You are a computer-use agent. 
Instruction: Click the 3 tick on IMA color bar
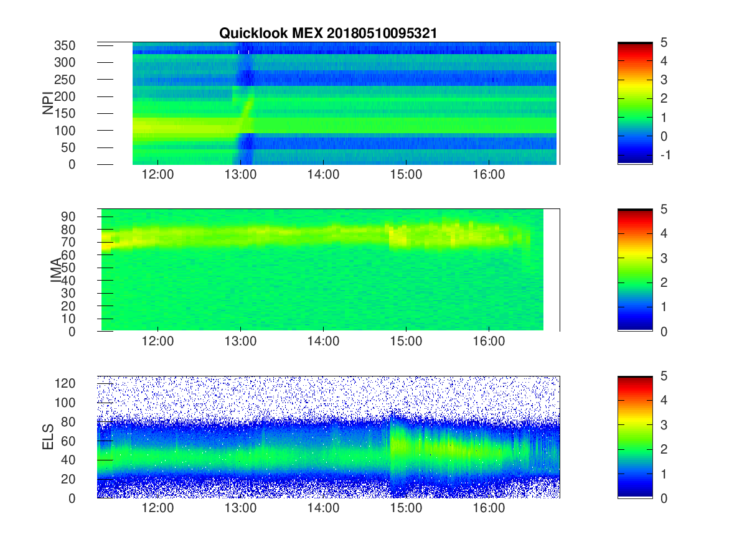click(x=663, y=258)
